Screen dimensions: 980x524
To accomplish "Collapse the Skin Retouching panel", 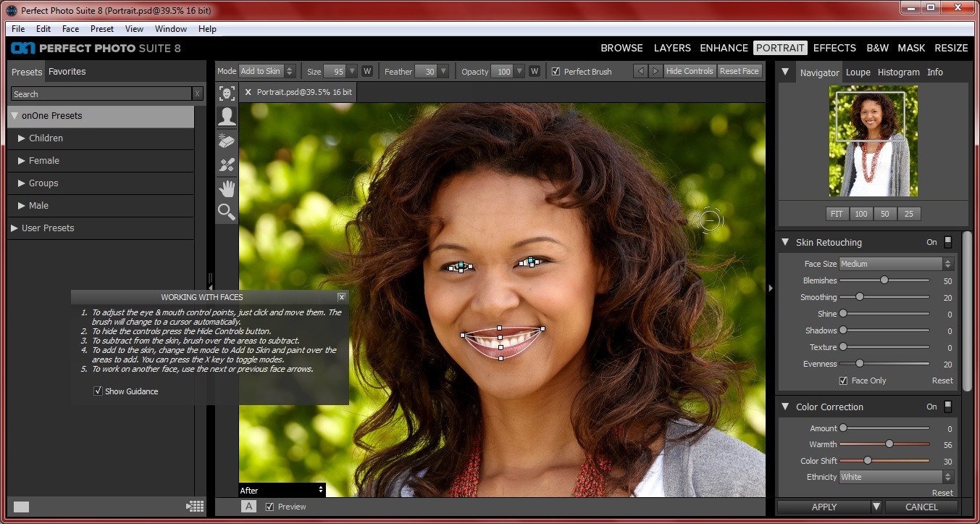I will [785, 242].
